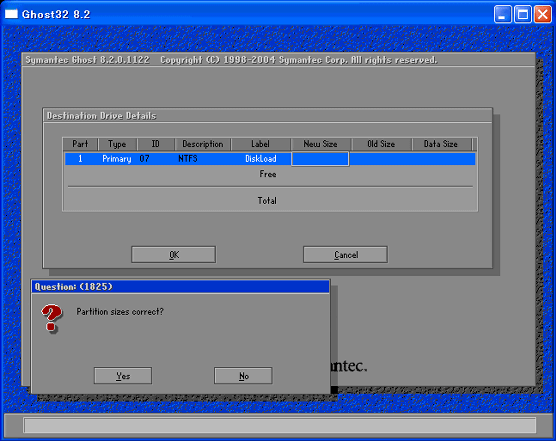Click the ID column header
This screenshot has height=441, width=556.
pyautogui.click(x=155, y=144)
